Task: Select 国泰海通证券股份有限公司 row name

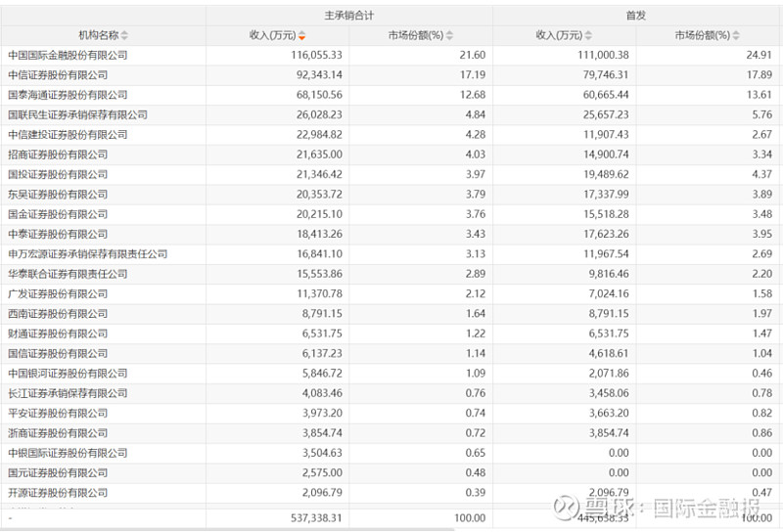Action: pos(68,95)
